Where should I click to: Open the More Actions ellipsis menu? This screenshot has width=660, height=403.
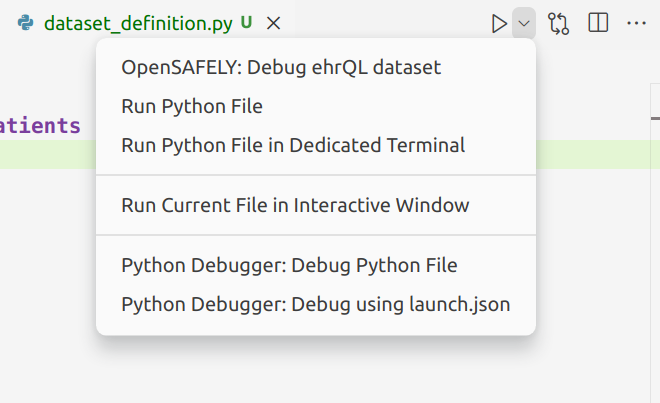[x=636, y=23]
